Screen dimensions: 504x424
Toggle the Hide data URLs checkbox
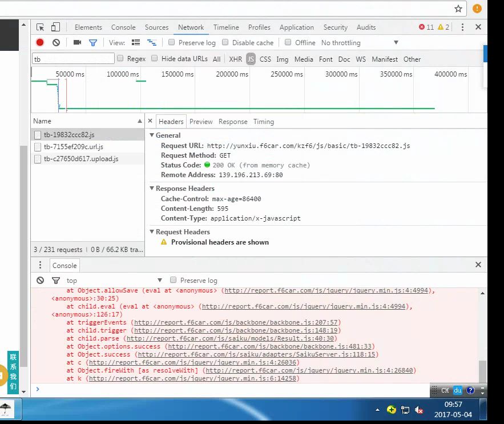(155, 58)
